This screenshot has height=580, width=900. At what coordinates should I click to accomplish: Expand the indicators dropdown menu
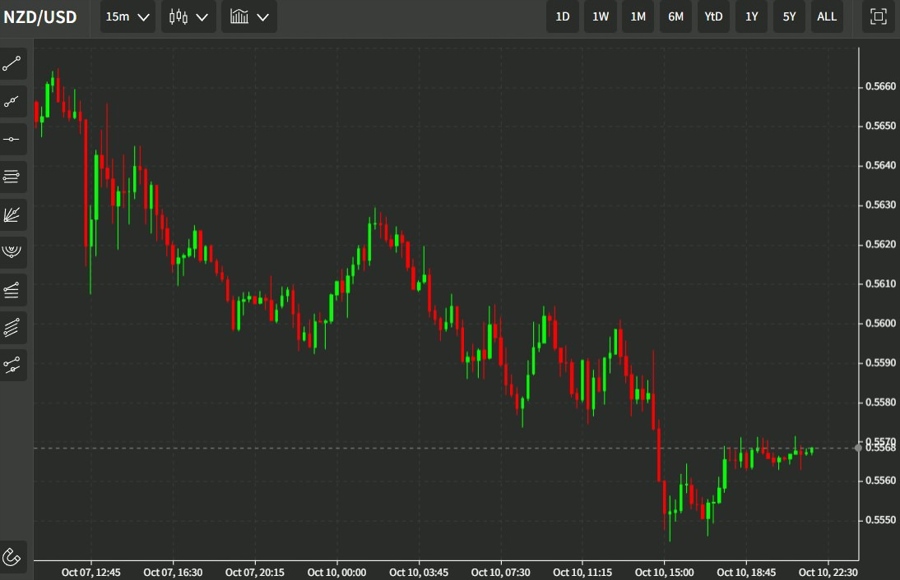coord(249,16)
